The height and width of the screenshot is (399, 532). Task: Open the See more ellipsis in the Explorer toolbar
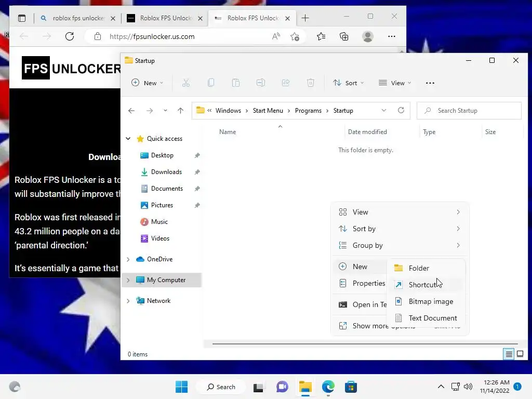[x=430, y=83]
